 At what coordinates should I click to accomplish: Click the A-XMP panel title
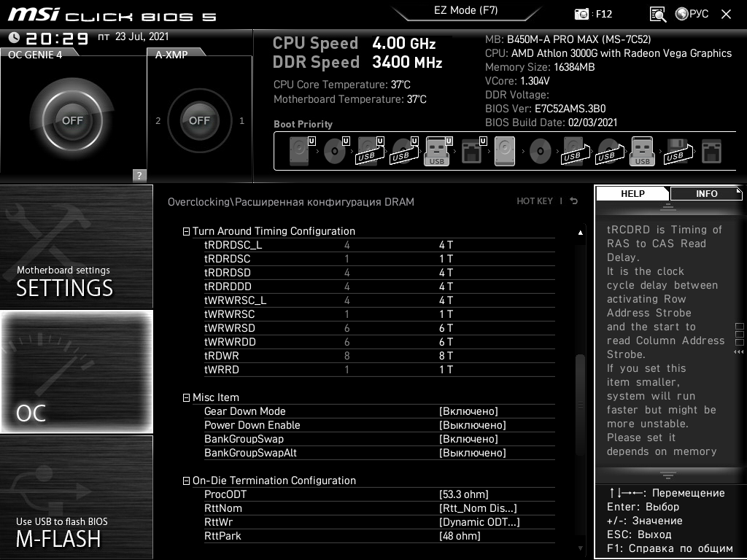(x=171, y=55)
